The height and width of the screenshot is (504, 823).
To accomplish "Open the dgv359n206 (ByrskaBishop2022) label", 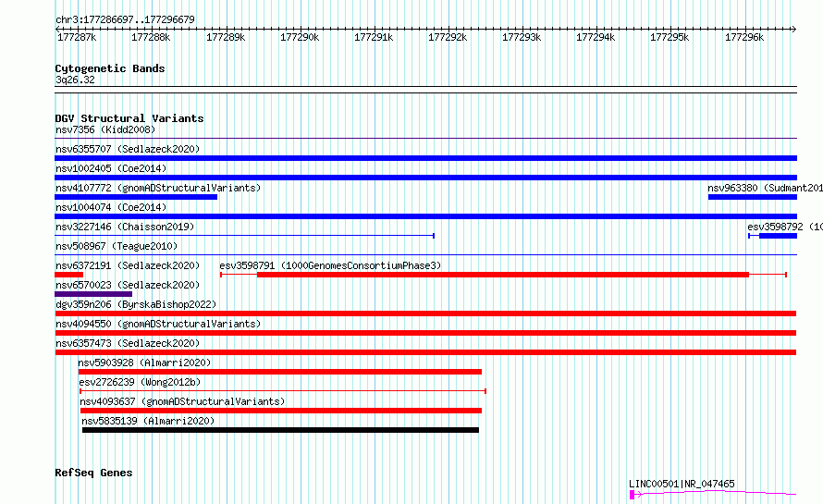I will 136,304.
